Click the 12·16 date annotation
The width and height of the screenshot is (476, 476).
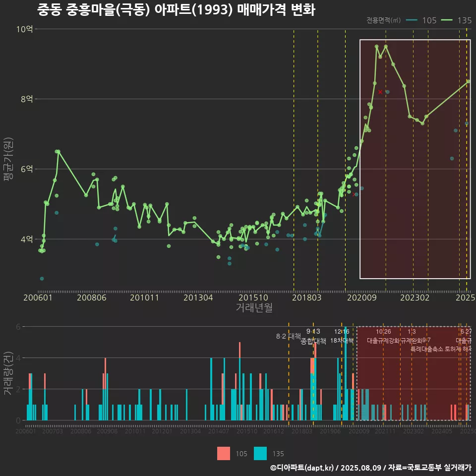pos(342,332)
